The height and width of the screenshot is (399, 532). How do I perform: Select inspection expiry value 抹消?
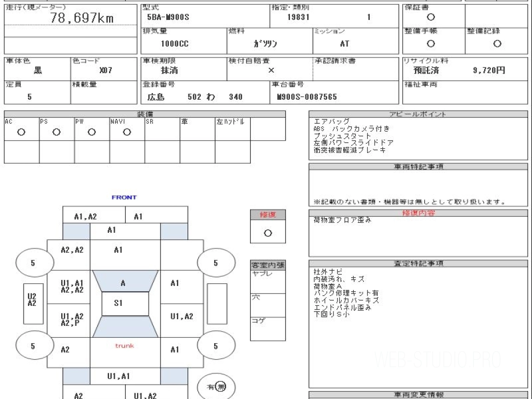(169, 70)
